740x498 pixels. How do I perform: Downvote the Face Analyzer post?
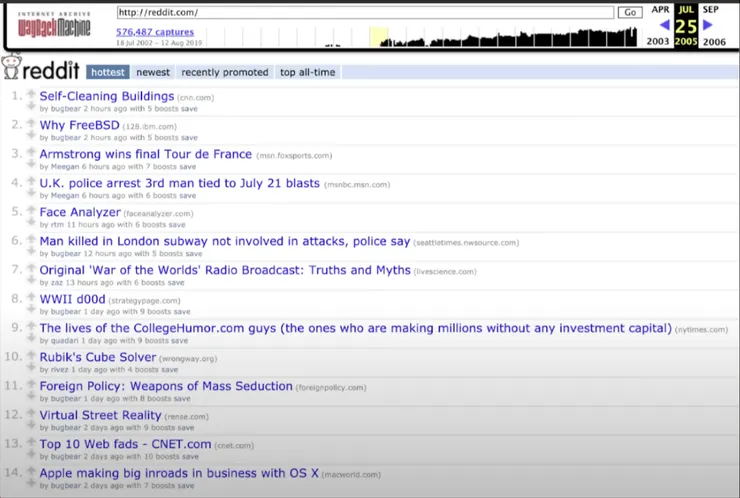[x=31, y=222]
